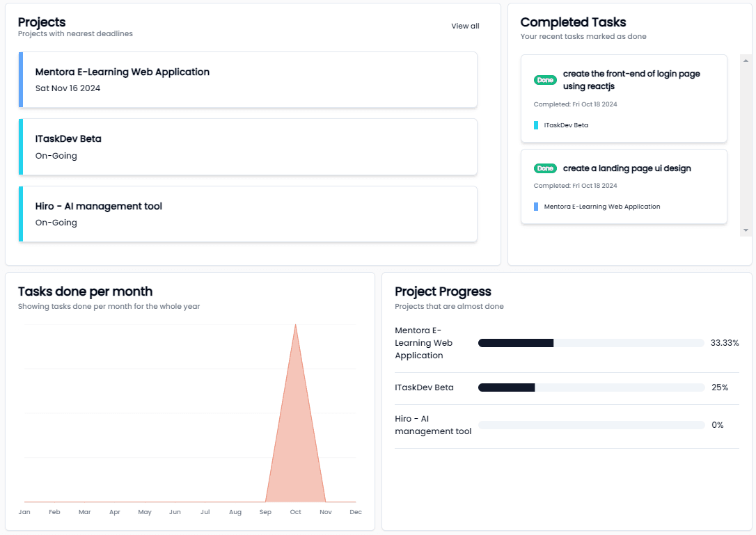Image resolution: width=756 pixels, height=535 pixels.
Task: Click Completed: Fri Oct 18 2024 on landing task
Action: (x=575, y=186)
